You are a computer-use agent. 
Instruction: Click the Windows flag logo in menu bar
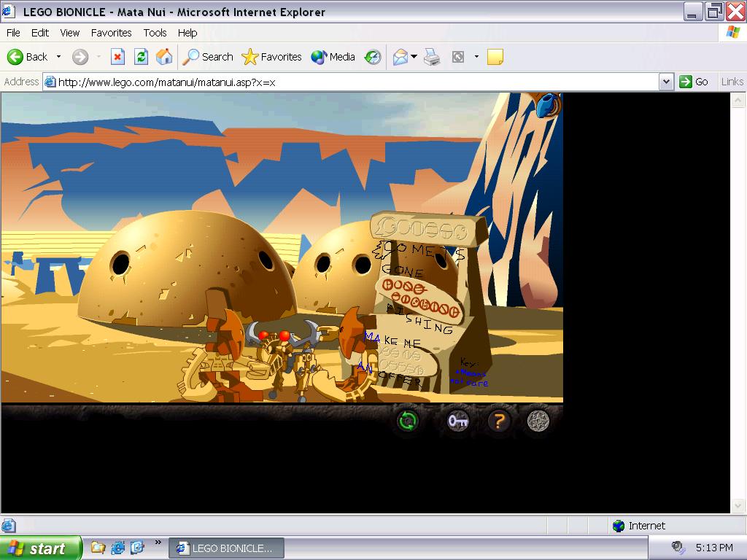point(732,32)
